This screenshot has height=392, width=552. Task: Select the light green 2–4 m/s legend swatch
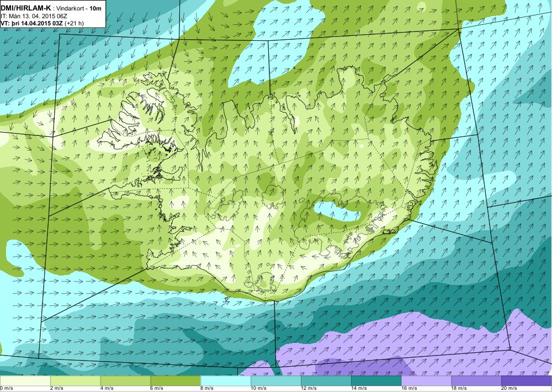point(75,380)
